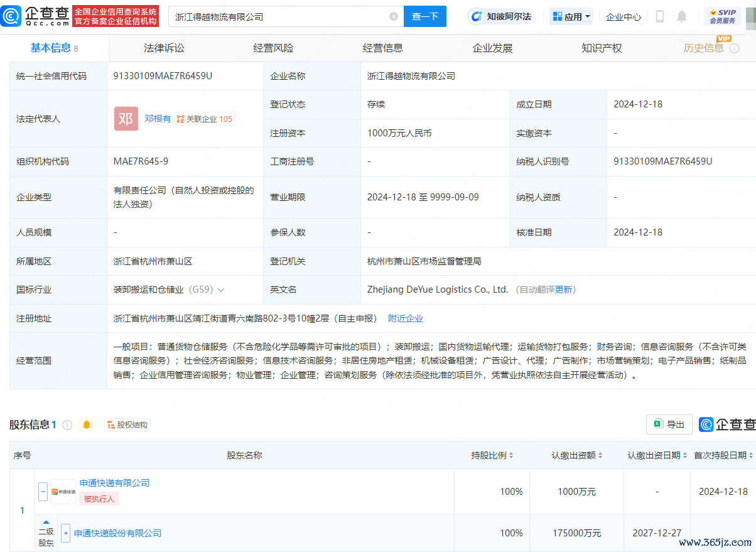This screenshot has width=756, height=552.
Task: Click the 二级股东 up arrow
Action: click(x=46, y=522)
